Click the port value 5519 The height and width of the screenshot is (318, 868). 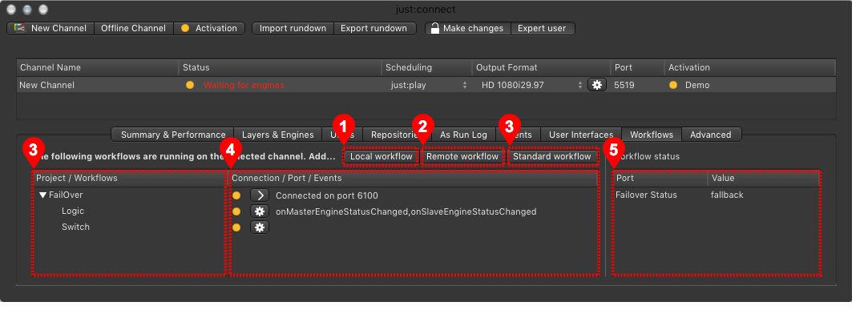(x=624, y=85)
